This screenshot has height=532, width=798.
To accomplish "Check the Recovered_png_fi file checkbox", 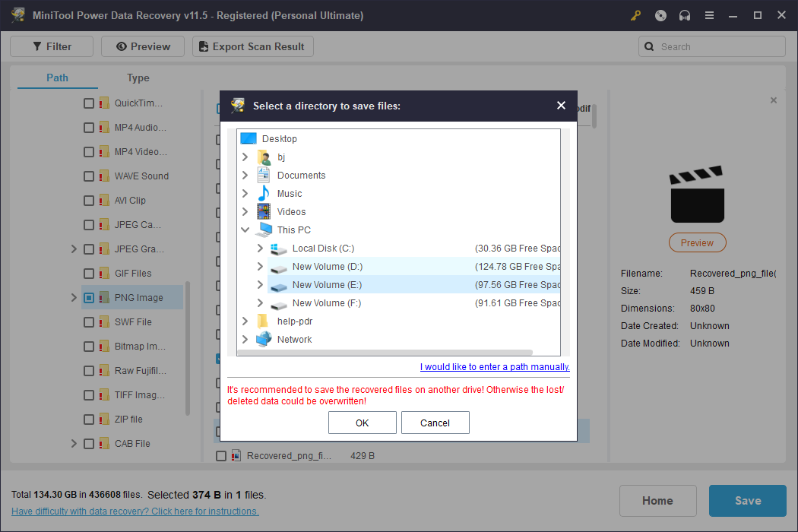I will [221, 456].
